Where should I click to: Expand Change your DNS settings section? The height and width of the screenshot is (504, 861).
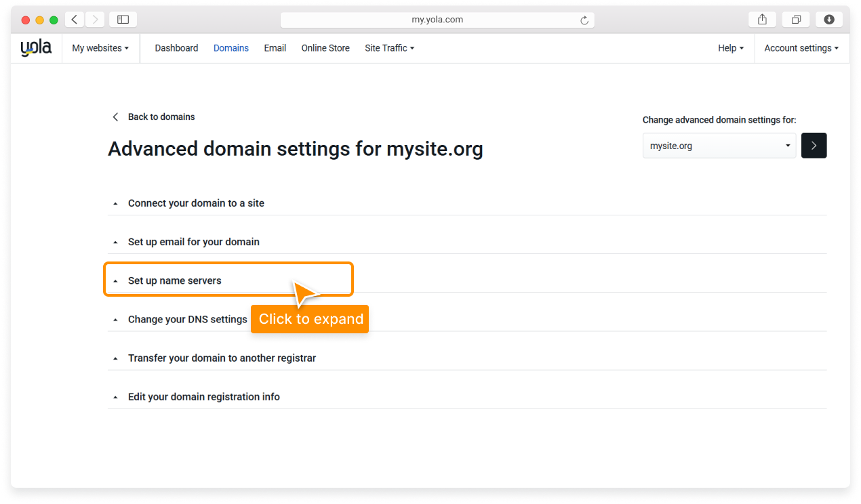pos(187,319)
